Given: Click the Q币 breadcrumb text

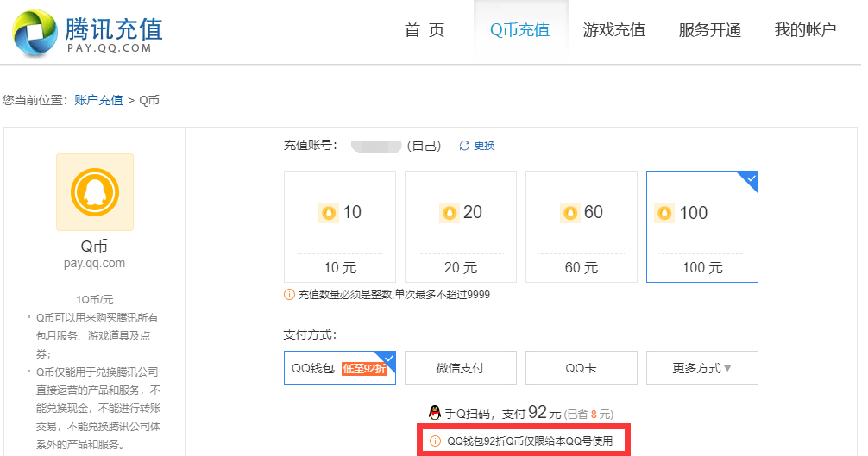Looking at the screenshot, I should tap(149, 100).
